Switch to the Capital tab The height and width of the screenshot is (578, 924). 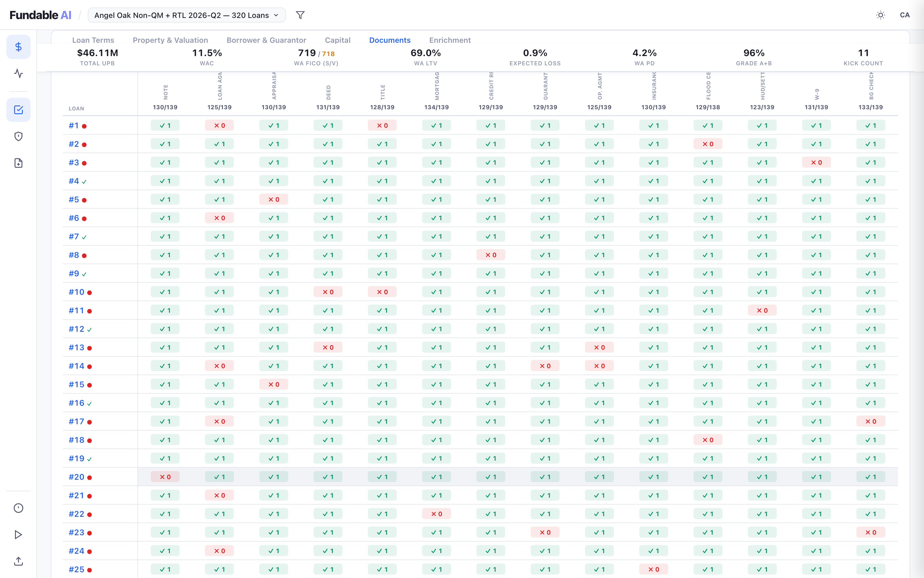point(338,40)
